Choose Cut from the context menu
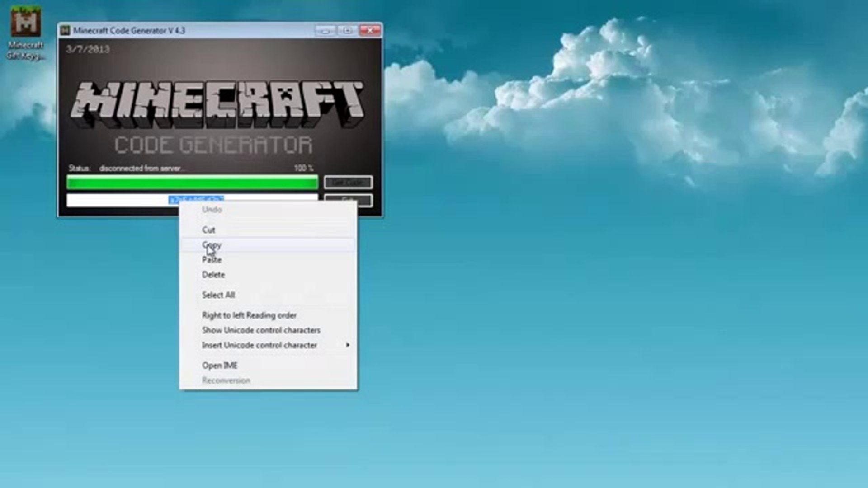The height and width of the screenshot is (488, 868). pos(208,230)
